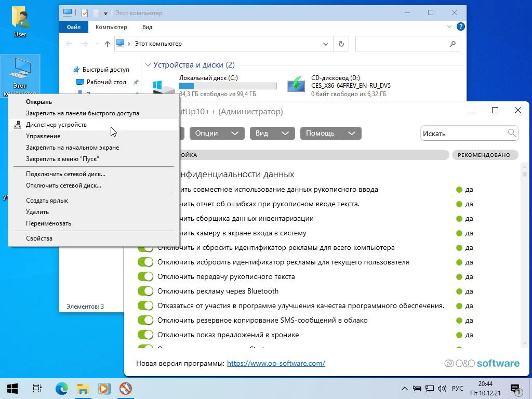Viewport: 532px width, 399px height.
Task: Open File Explorer taskbar icon
Action: pos(83,388)
